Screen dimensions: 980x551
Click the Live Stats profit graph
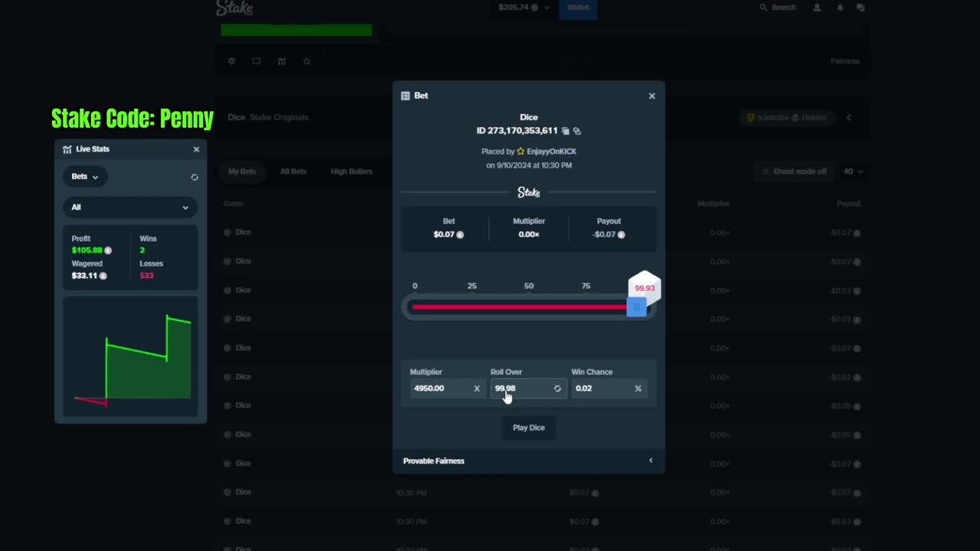(130, 357)
